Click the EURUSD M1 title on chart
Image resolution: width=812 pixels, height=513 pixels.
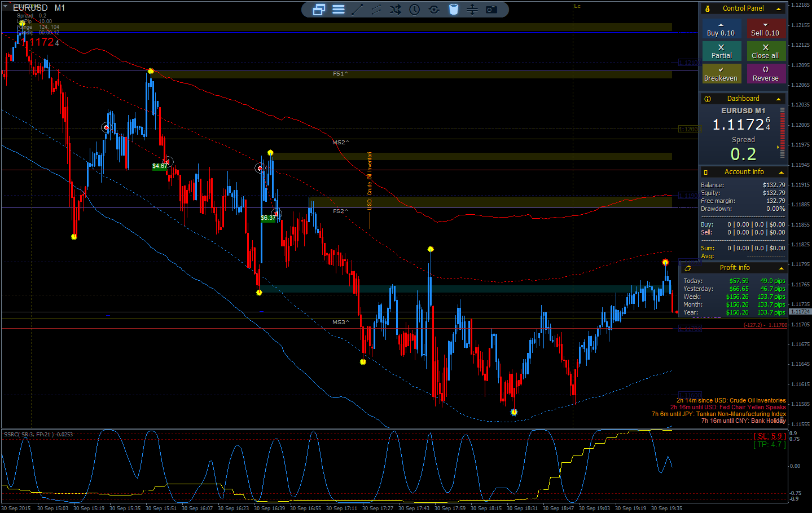[39, 8]
